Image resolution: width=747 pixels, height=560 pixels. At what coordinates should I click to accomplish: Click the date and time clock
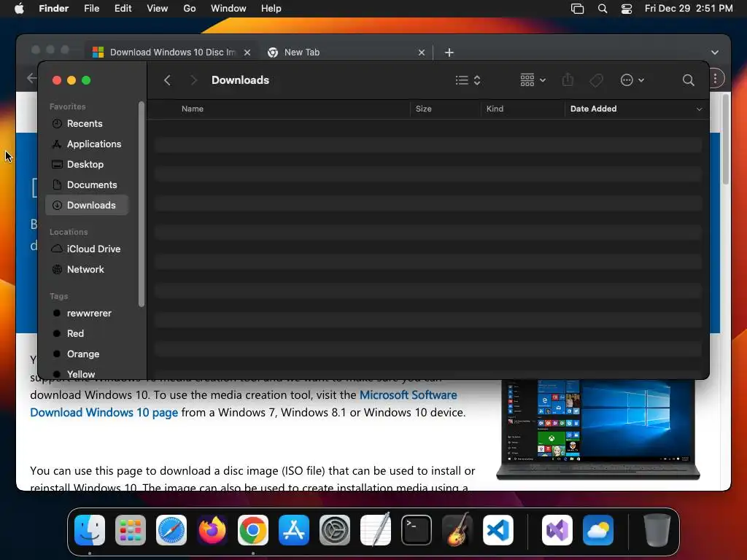[x=689, y=9]
